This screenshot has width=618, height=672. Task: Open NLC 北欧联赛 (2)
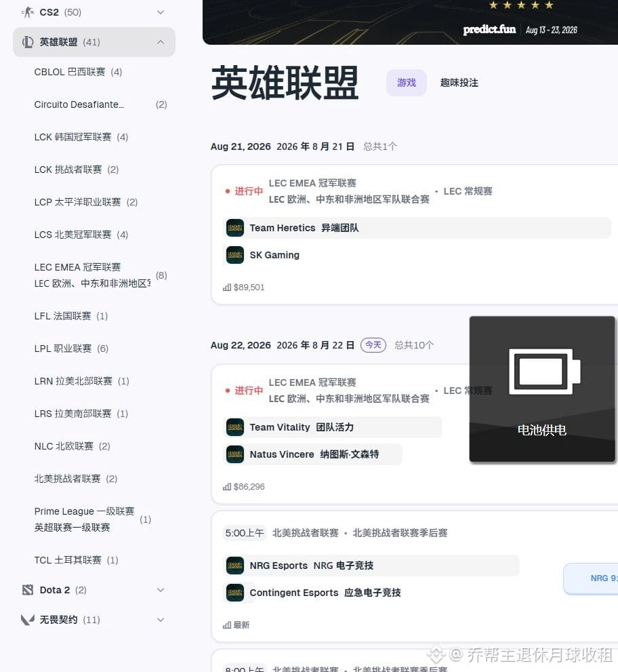coord(72,447)
